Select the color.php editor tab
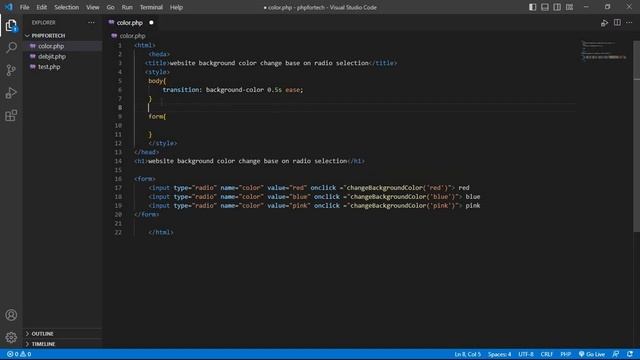Screen dimensions: 640x360 click(x=129, y=23)
